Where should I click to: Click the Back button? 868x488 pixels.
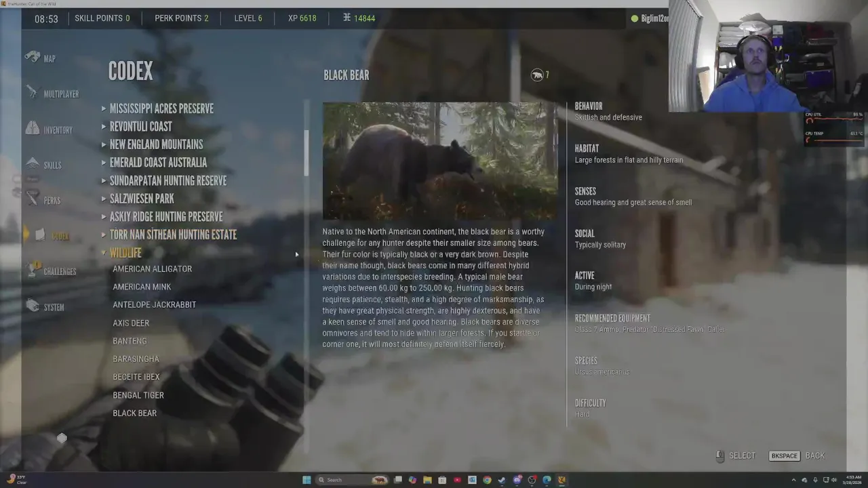click(x=797, y=456)
